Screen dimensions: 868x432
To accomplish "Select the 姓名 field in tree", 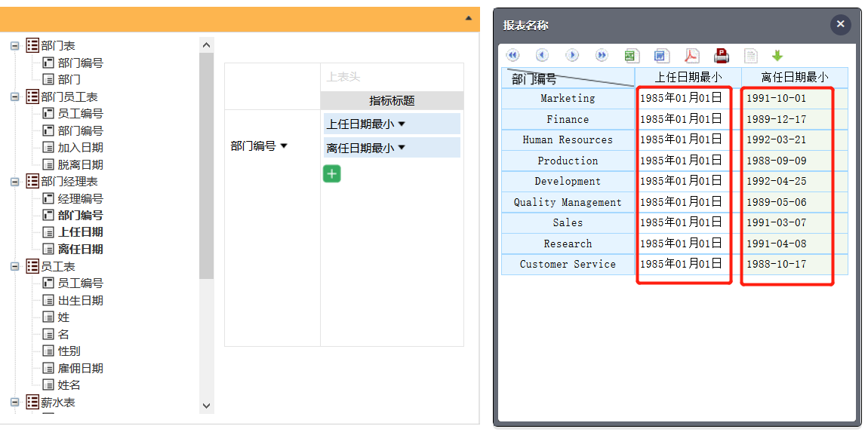I will (x=69, y=385).
